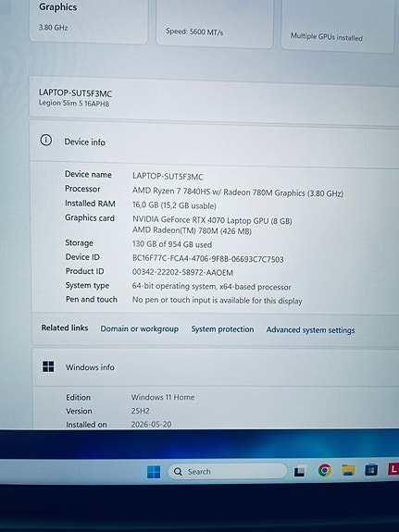Open Domain or workgroup link
This screenshot has width=399, height=532.
[x=139, y=328]
